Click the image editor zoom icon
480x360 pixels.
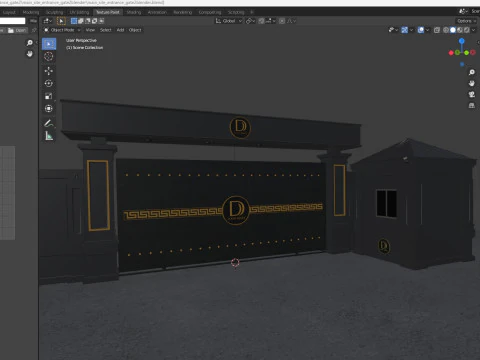point(30,43)
